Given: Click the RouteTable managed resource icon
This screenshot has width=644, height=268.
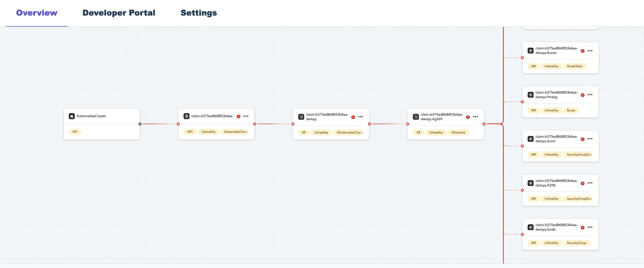Looking at the screenshot, I should (x=531, y=51).
